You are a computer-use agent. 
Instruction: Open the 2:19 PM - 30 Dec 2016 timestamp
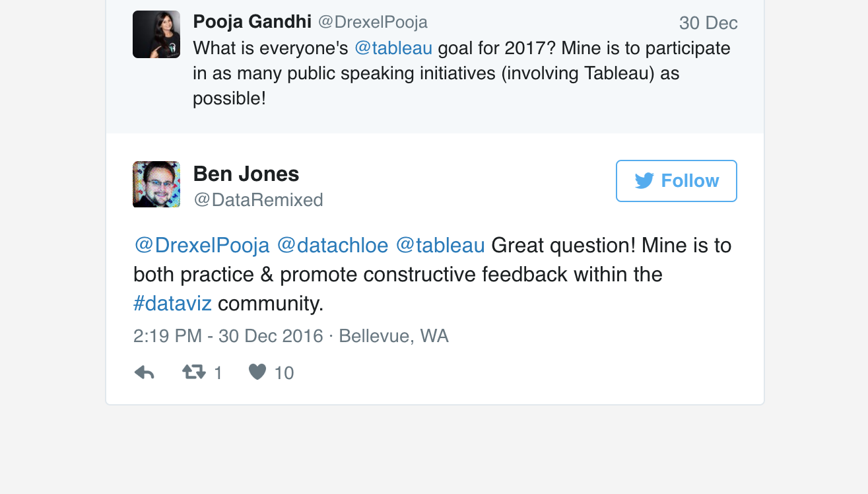pos(228,336)
